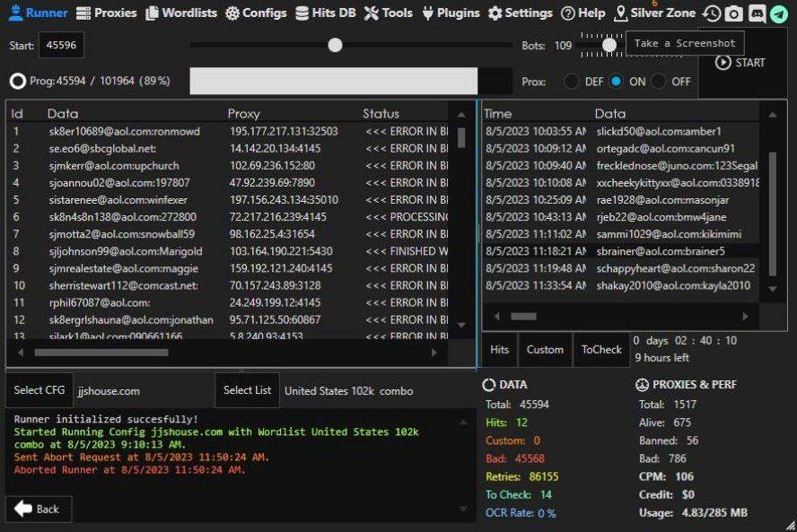Select the ON proxy mode radio

[616, 82]
